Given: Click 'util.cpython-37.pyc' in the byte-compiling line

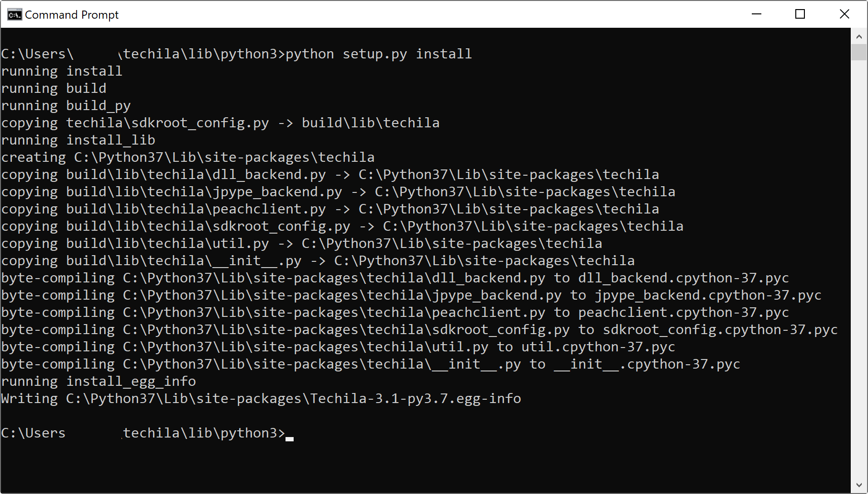Looking at the screenshot, I should tap(598, 347).
